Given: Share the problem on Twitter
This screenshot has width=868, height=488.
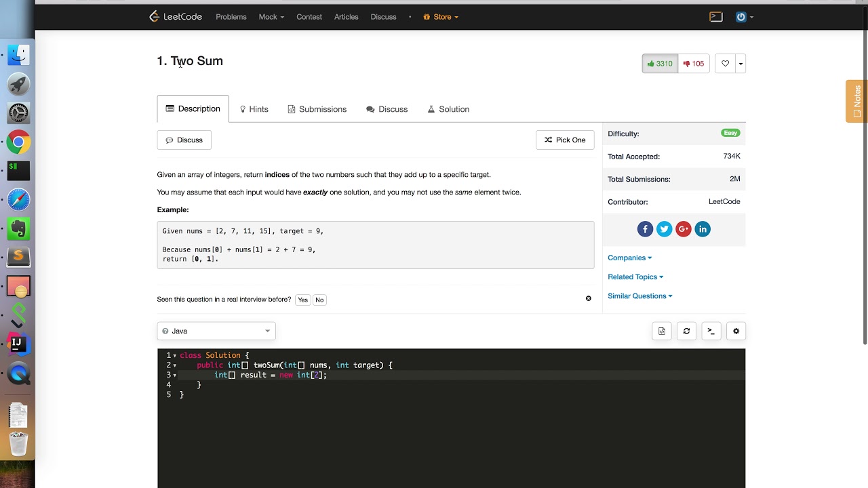Looking at the screenshot, I should tap(664, 229).
